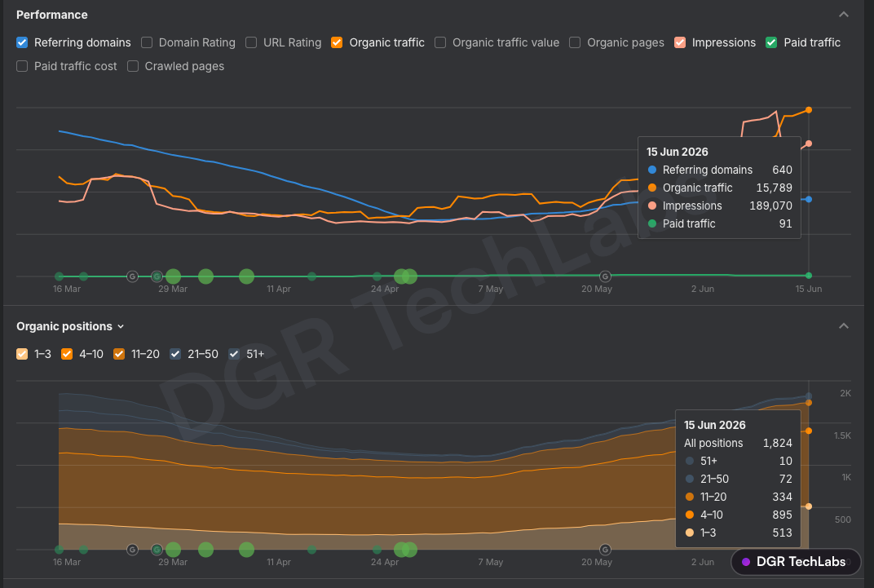Select 'All positions 1,824' tooltip row
This screenshot has width=874, height=588.
pos(738,443)
